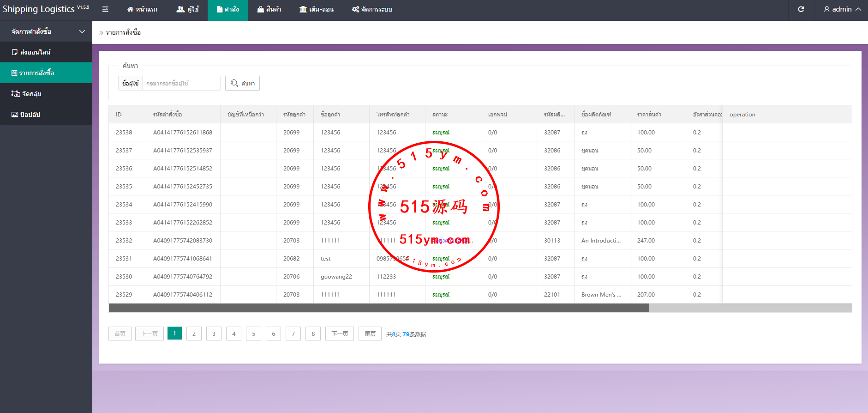Click the username search input field
Screen dimensions: 868x413
coord(181,83)
